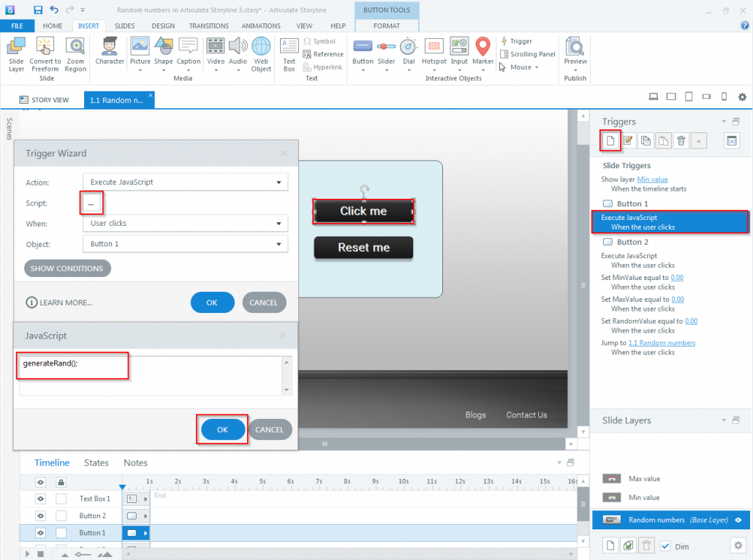Screen dimensions: 753x560
Task: Click OK in the JavaScript dialog
Action: [x=222, y=429]
